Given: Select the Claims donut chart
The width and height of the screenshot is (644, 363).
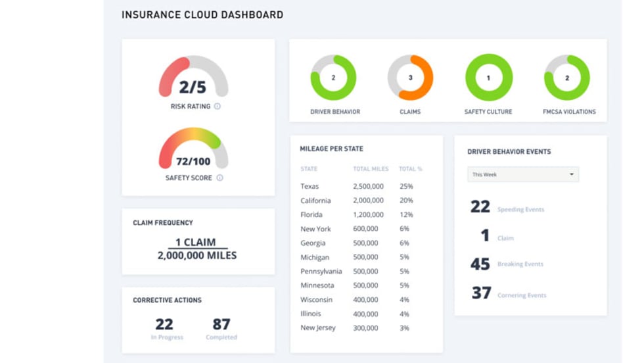Looking at the screenshot, I should 411,78.
